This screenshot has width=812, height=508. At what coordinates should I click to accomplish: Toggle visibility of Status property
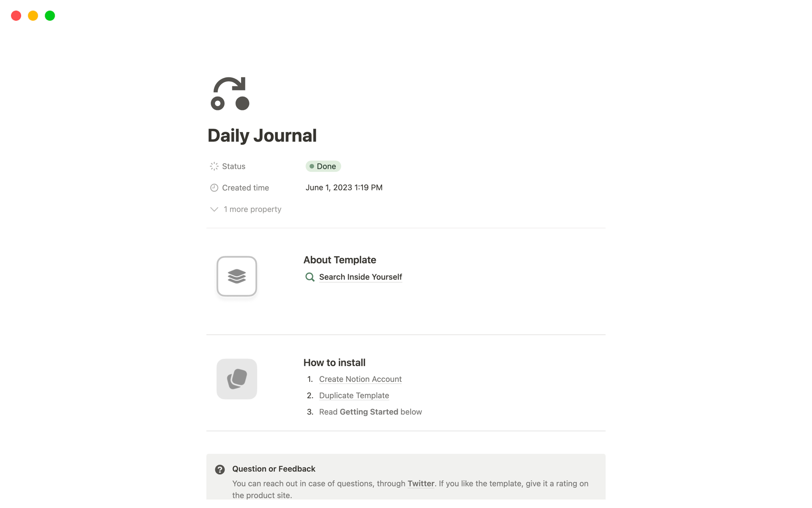(x=233, y=166)
